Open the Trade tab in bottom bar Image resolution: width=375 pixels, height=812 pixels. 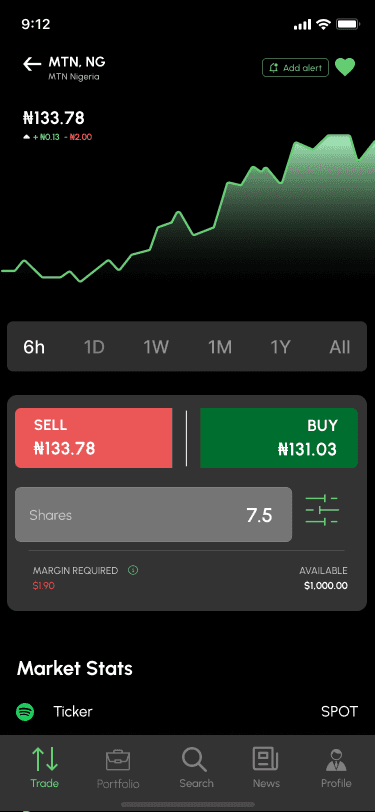pos(45,767)
